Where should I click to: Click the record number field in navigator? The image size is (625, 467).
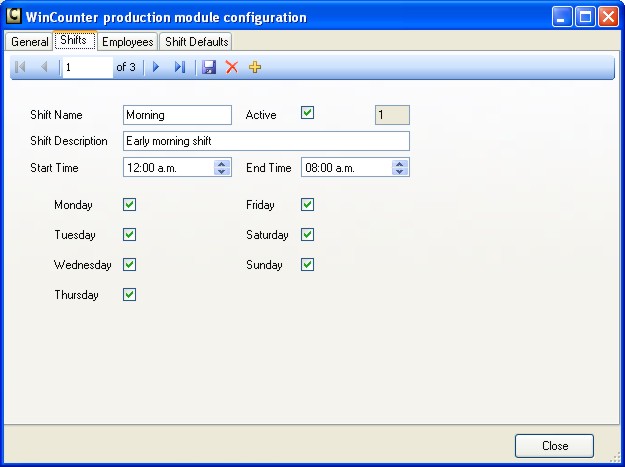[88, 67]
